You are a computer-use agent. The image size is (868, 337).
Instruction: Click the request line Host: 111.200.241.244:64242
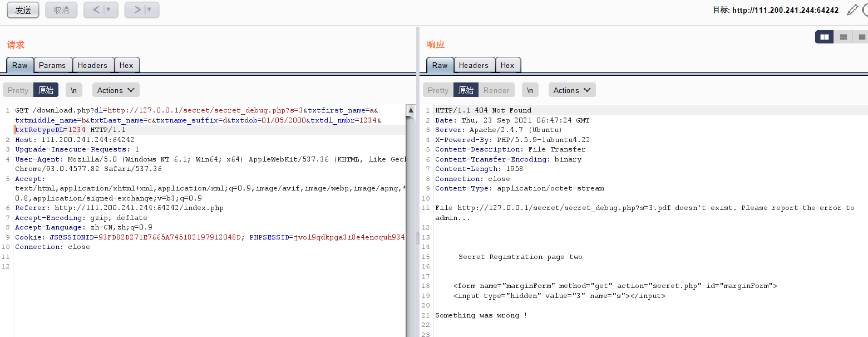tap(75, 140)
